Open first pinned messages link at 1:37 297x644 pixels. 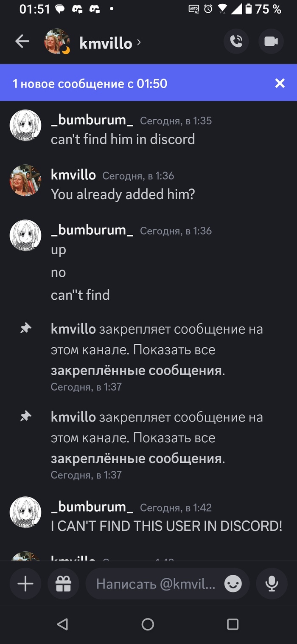click(137, 370)
